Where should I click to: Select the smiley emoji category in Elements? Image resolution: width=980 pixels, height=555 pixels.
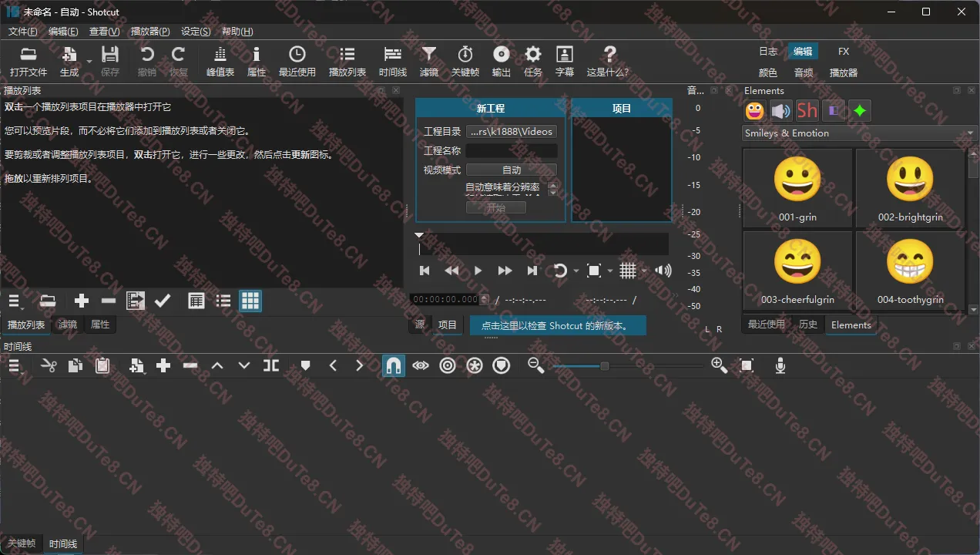tap(755, 111)
